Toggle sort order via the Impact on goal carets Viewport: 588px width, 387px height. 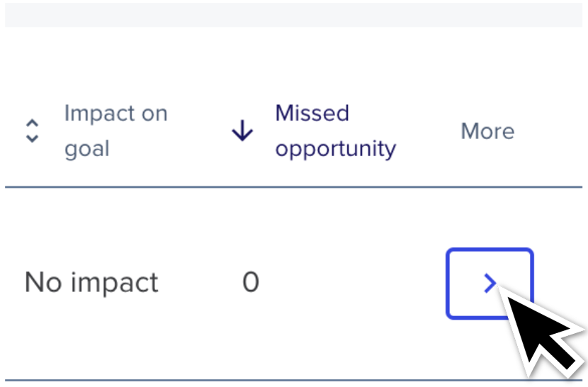click(33, 131)
